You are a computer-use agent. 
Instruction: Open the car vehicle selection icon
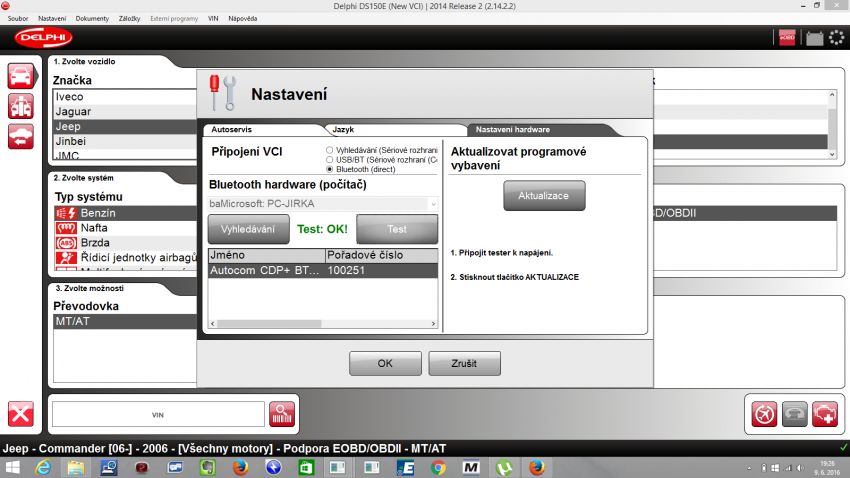tap(21, 76)
